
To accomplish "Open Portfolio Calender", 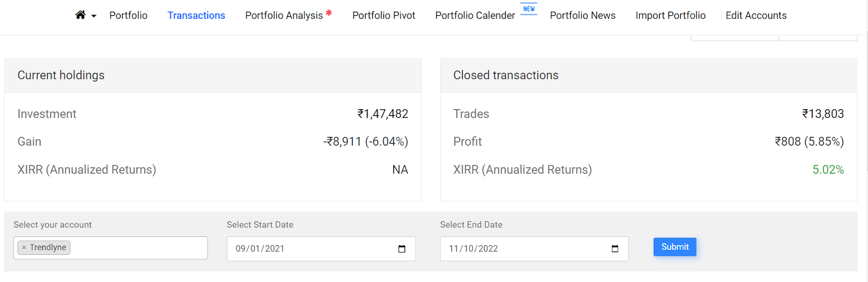I will tap(475, 15).
